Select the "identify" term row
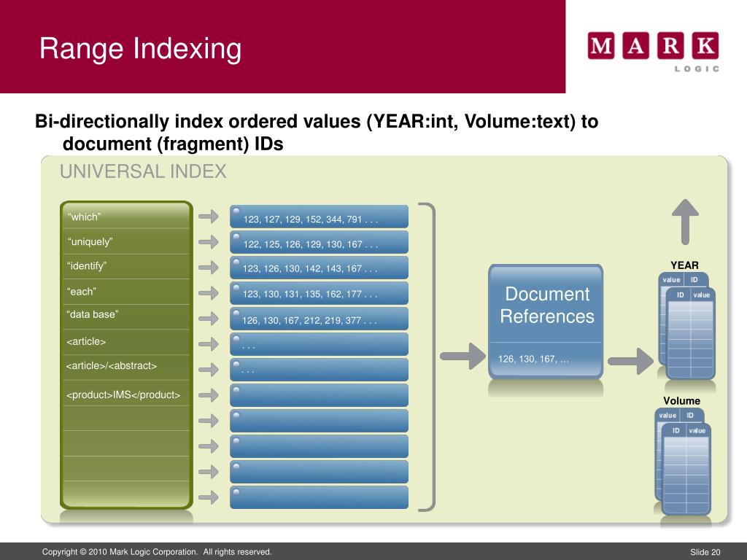747x560 pixels. 126,266
